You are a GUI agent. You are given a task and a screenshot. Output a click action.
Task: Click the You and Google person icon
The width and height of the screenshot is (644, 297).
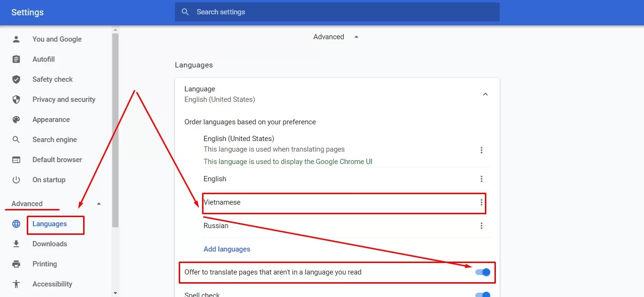tap(16, 39)
